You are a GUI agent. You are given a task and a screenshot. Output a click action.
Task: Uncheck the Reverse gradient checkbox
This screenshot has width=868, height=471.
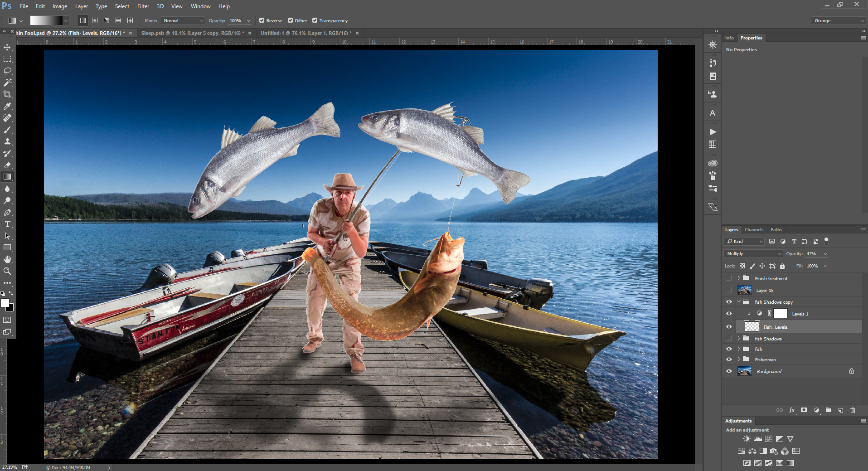click(x=262, y=20)
